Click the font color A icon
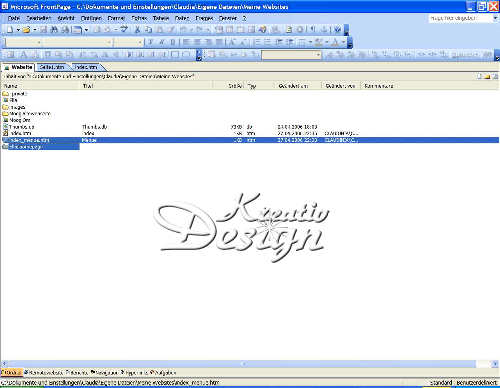This screenshot has height=388, width=500. tap(335, 42)
